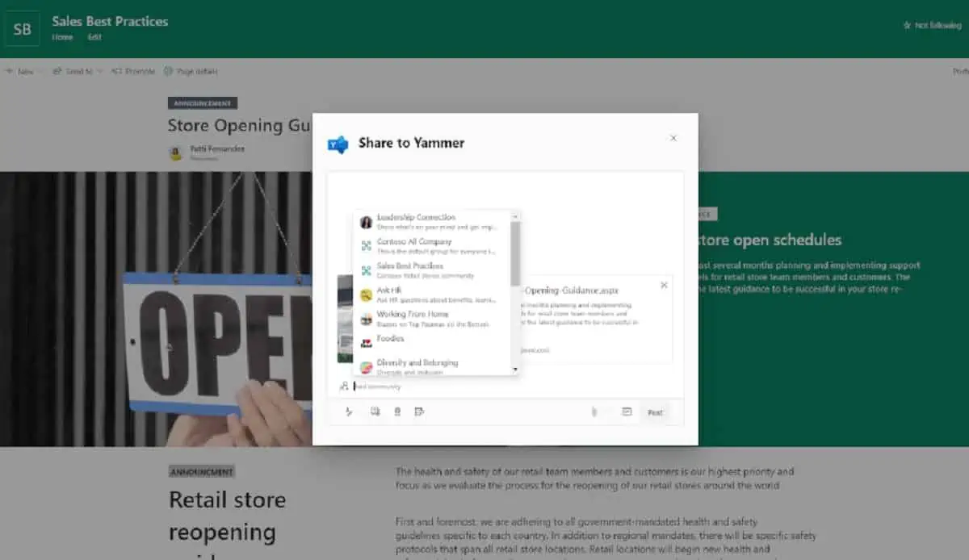
Task: Click Patti Fernandez avatar picture
Action: (x=176, y=153)
